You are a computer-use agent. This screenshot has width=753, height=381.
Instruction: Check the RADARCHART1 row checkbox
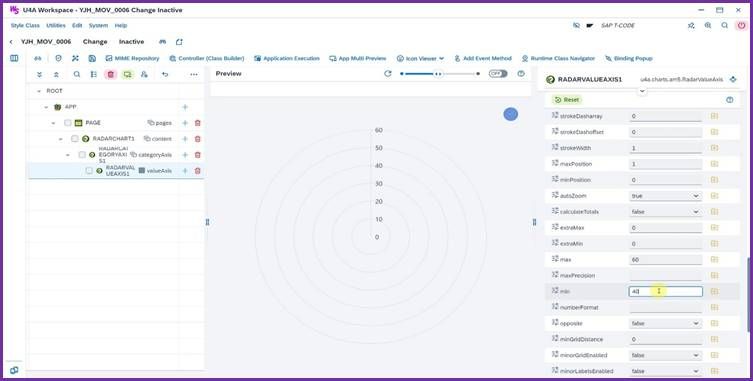(74, 139)
